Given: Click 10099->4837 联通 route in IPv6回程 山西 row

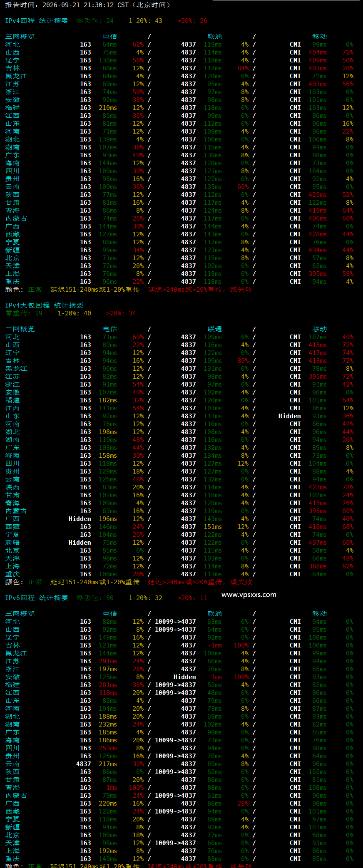Looking at the screenshot, I should [x=175, y=630].
